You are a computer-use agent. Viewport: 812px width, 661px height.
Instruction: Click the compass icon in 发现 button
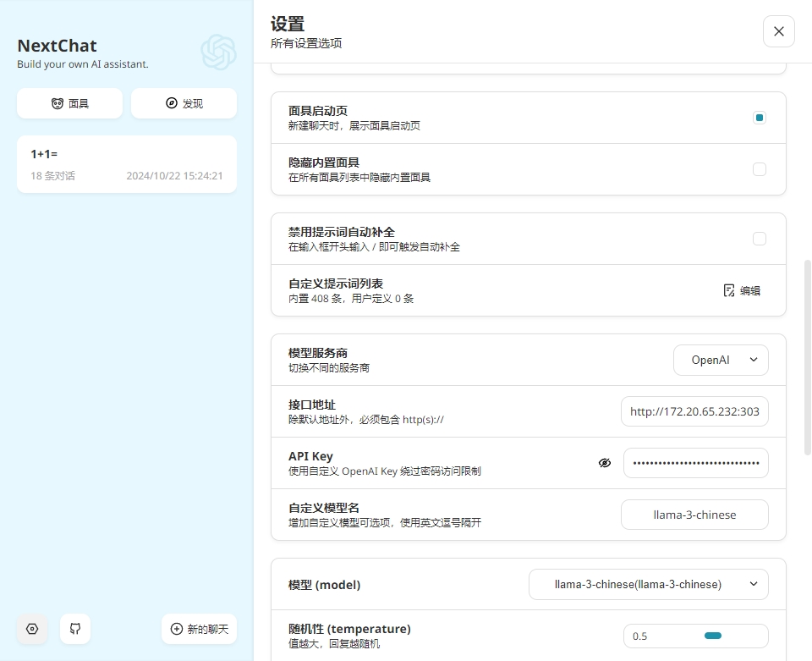click(x=172, y=103)
